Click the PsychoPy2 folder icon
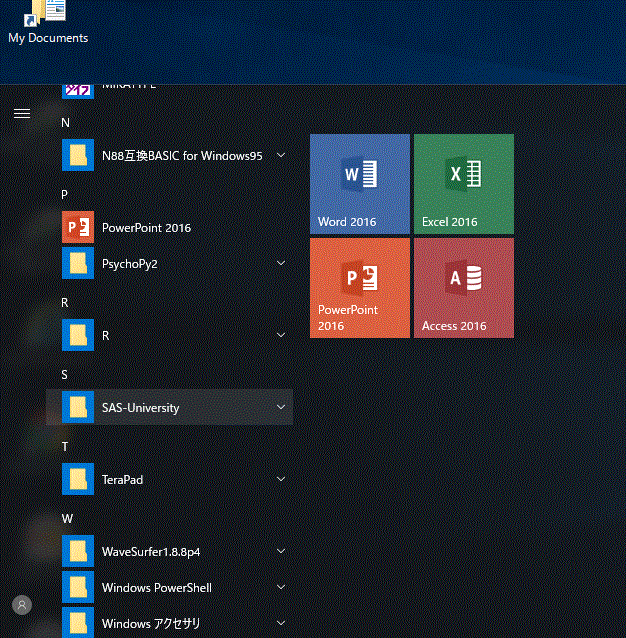 tap(78, 263)
